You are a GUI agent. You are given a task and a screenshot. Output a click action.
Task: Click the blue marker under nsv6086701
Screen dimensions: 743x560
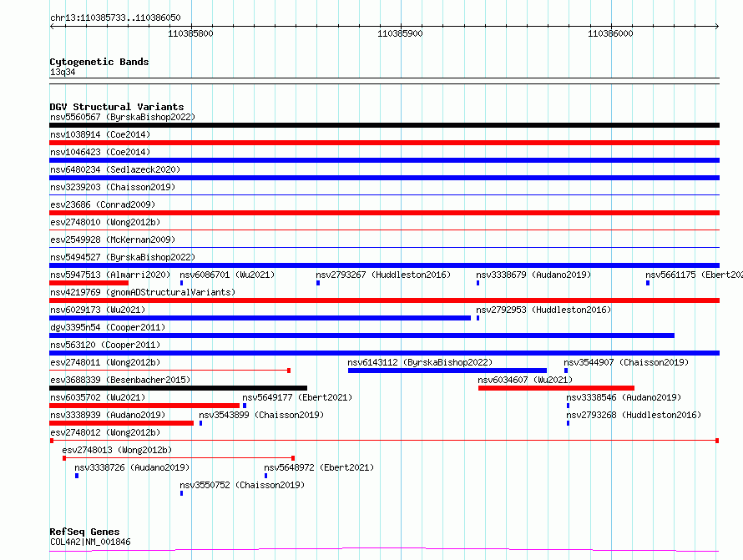(x=181, y=283)
